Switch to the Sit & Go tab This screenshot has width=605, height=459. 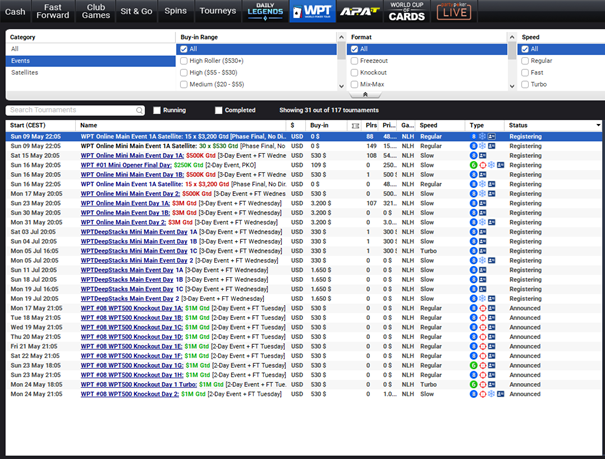(137, 12)
